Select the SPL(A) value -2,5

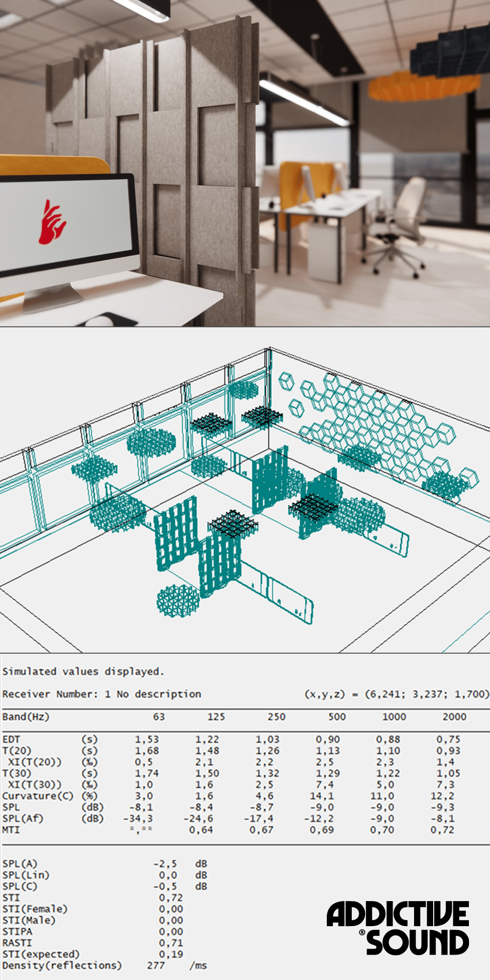(x=165, y=863)
